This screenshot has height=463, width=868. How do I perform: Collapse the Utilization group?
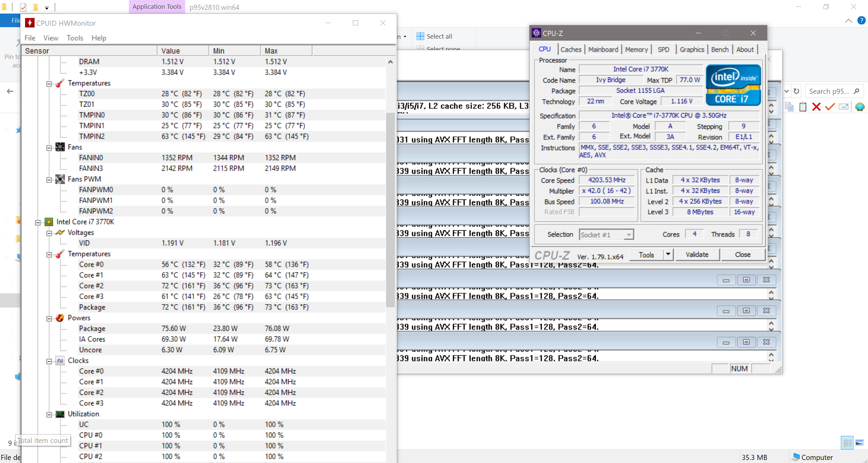click(x=49, y=414)
